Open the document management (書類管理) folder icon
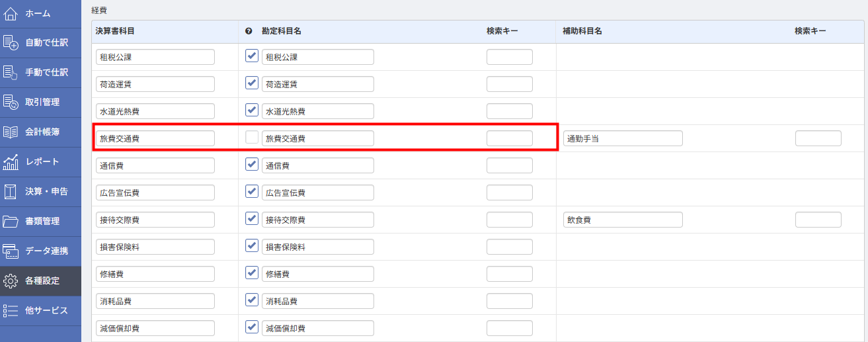 pyautogui.click(x=11, y=222)
